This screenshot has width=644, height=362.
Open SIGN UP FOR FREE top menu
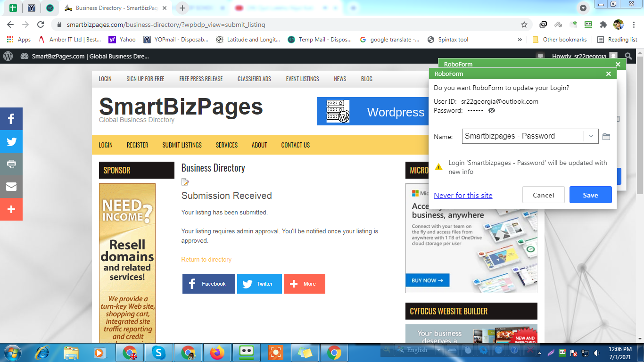coord(145,79)
